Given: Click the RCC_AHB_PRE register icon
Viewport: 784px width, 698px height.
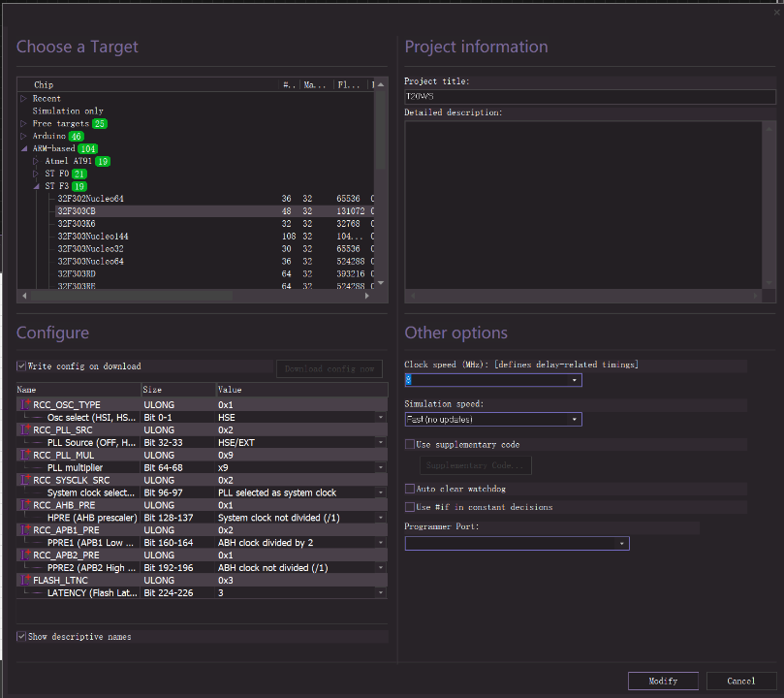Looking at the screenshot, I should tap(25, 505).
